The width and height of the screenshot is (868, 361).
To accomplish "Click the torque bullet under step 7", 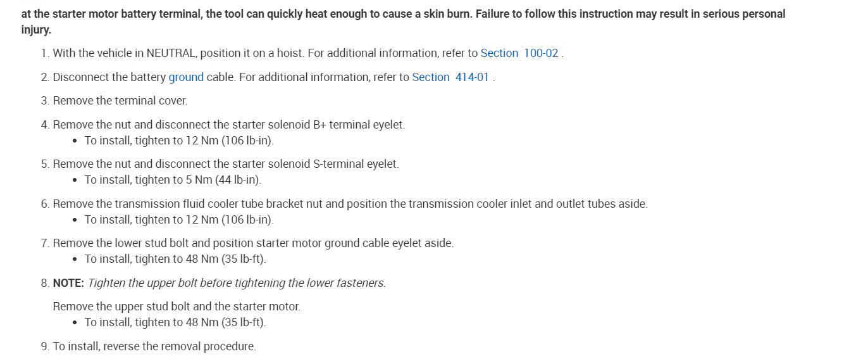I will point(175,259).
